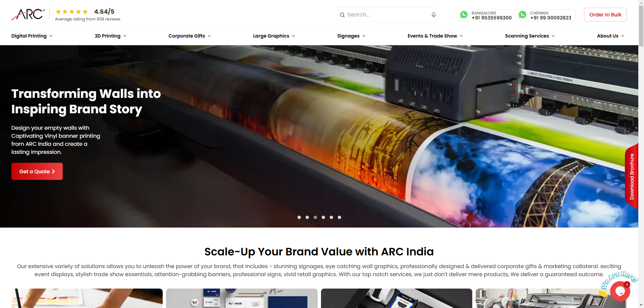Click the search magnifier icon
The image size is (644, 308).
pyautogui.click(x=342, y=15)
